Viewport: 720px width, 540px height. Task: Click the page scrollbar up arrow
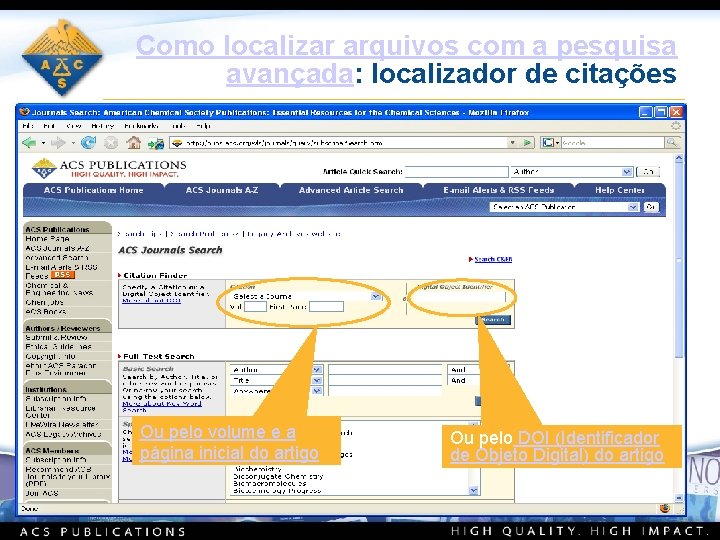pos(679,158)
